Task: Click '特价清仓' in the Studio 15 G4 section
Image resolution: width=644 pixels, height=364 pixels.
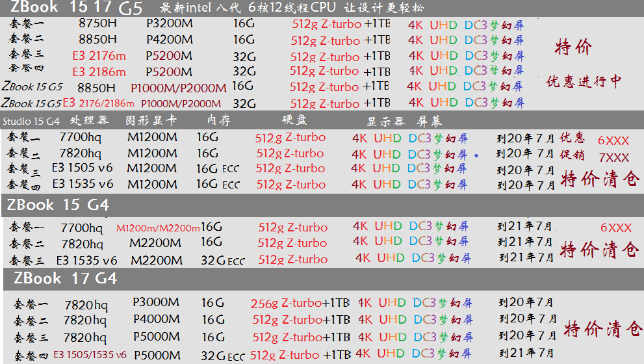Action: [600, 179]
